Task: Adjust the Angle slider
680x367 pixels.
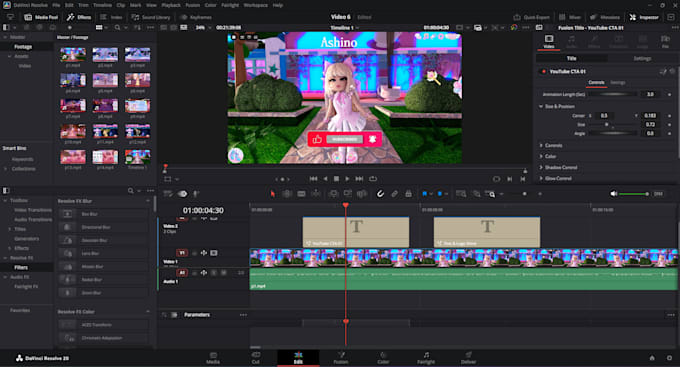Action: [613, 134]
